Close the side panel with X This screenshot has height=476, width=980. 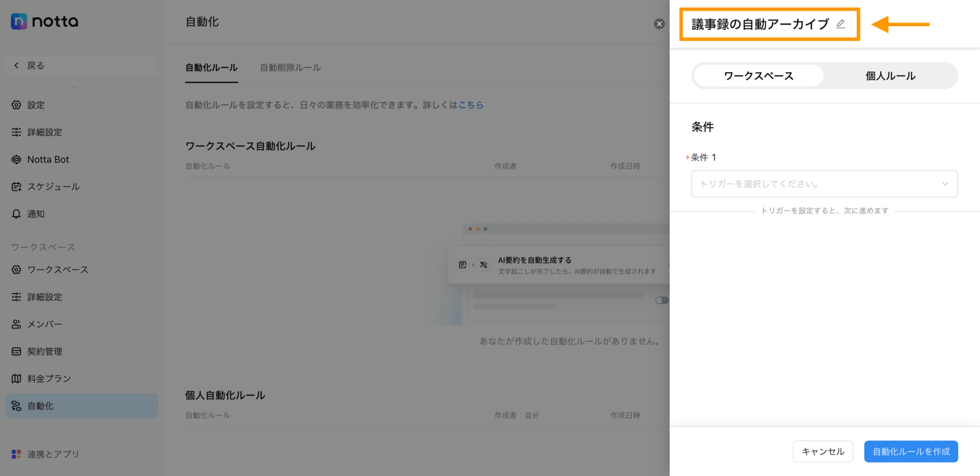(659, 24)
